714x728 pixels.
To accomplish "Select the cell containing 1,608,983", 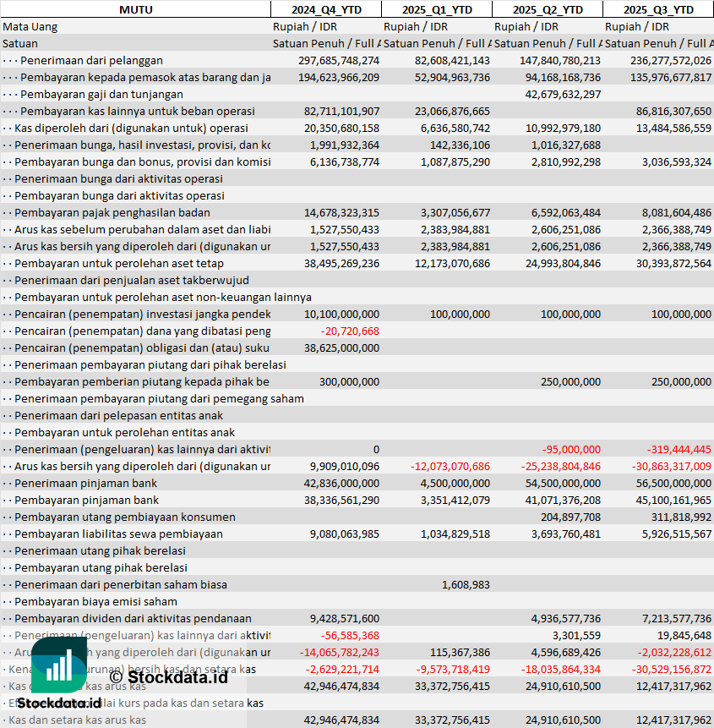I will [465, 584].
